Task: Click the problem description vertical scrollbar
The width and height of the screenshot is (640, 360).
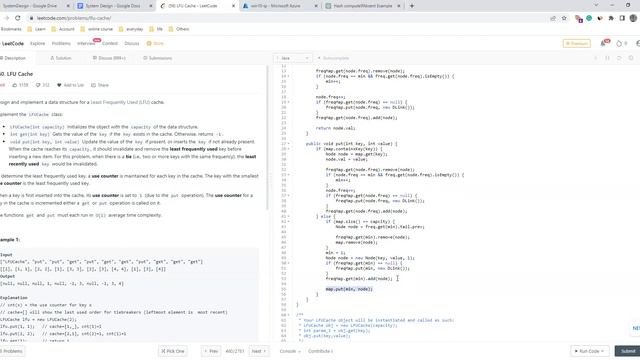Action: pyautogui.click(x=268, y=139)
